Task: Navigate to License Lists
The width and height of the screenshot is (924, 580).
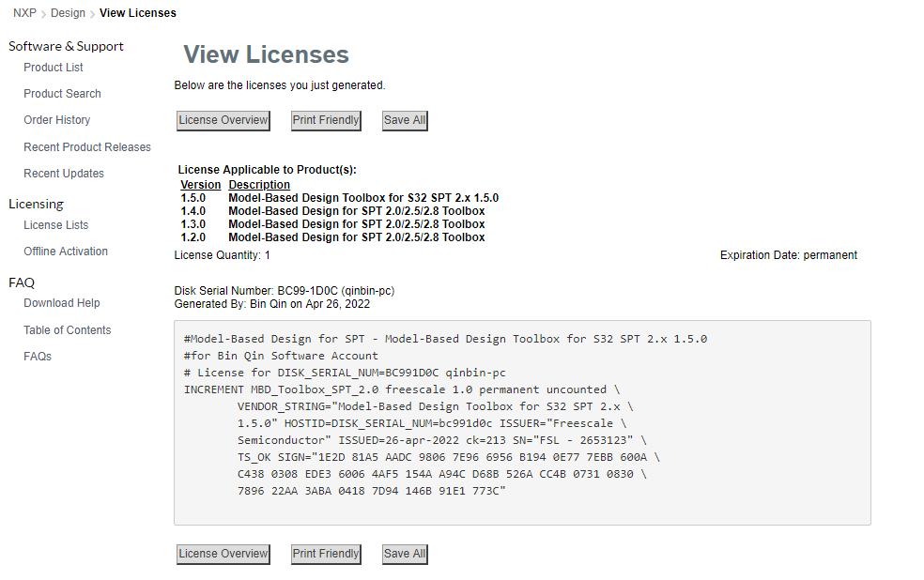Action: [57, 224]
